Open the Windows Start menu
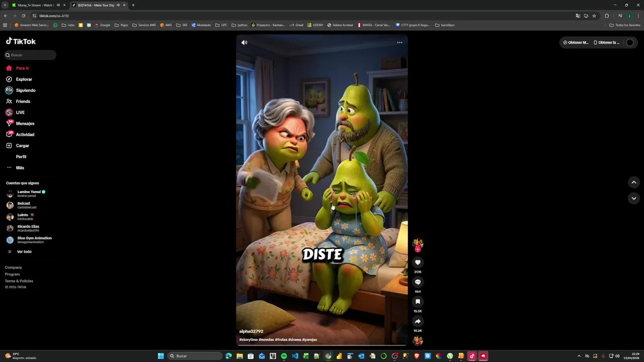 tap(161, 356)
